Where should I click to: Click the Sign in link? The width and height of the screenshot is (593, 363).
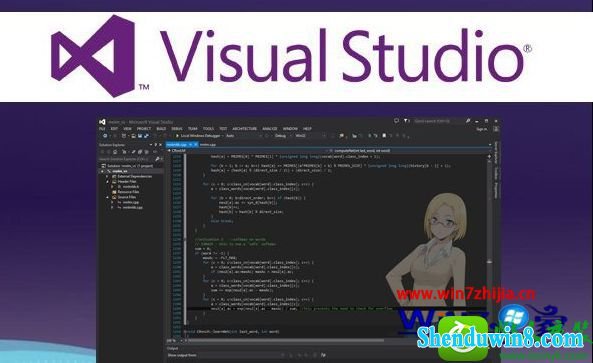tap(482, 129)
